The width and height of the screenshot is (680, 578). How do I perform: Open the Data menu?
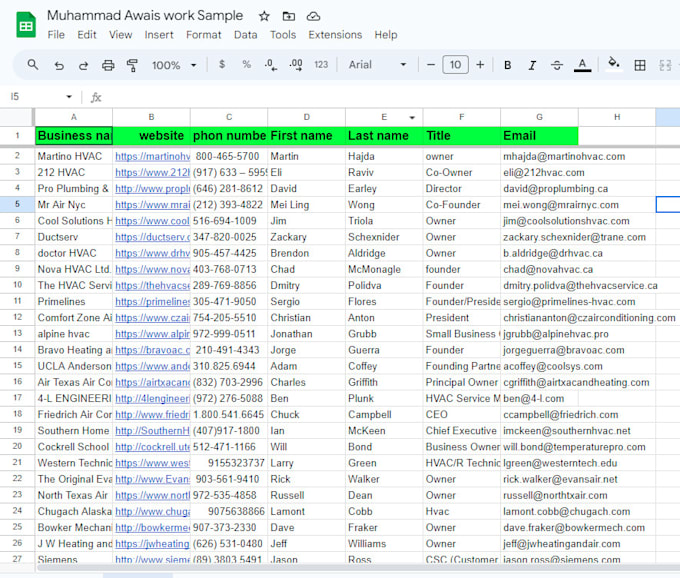point(245,35)
